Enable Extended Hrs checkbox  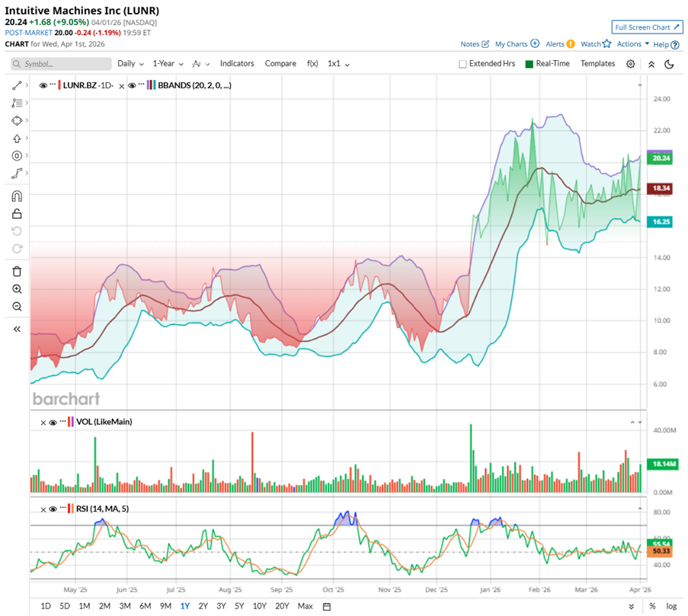[x=462, y=64]
